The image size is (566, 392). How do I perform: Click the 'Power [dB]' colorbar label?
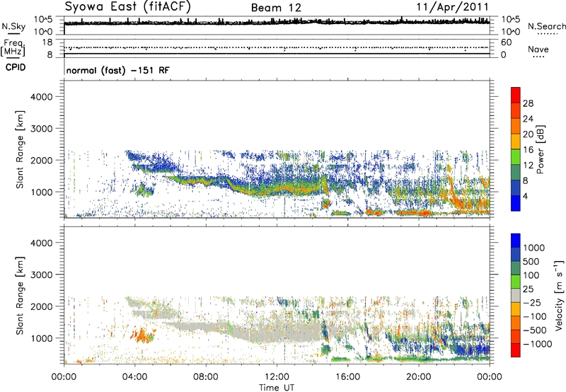coord(540,149)
